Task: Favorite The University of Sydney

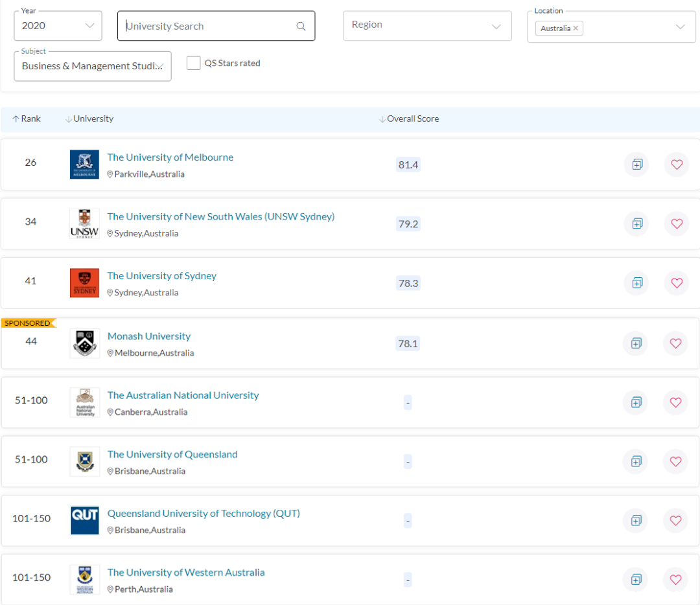Action: tap(677, 283)
